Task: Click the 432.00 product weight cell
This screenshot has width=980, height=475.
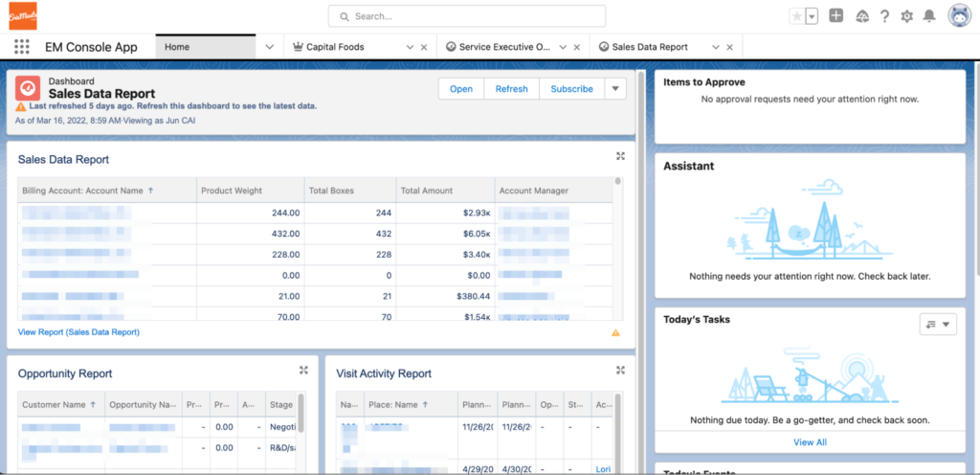Action: tap(251, 233)
